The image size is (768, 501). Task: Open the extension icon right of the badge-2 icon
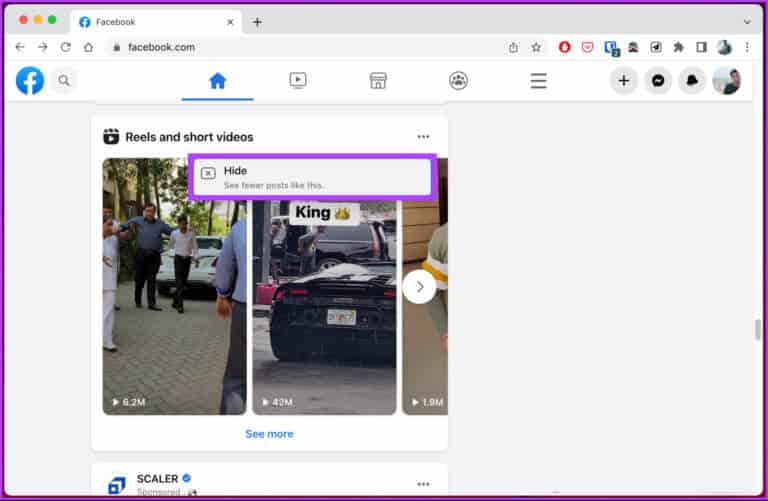(x=633, y=47)
